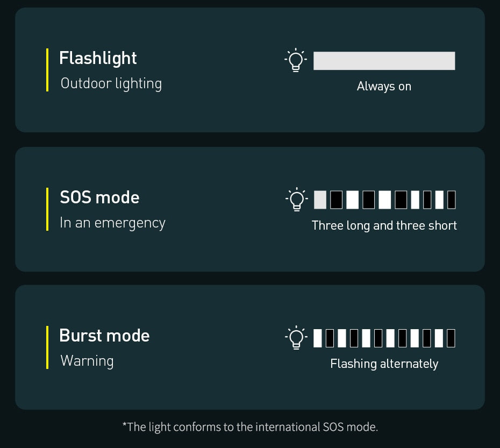Click the Flashlight lightbulb icon
500x448 pixels.
(x=295, y=61)
